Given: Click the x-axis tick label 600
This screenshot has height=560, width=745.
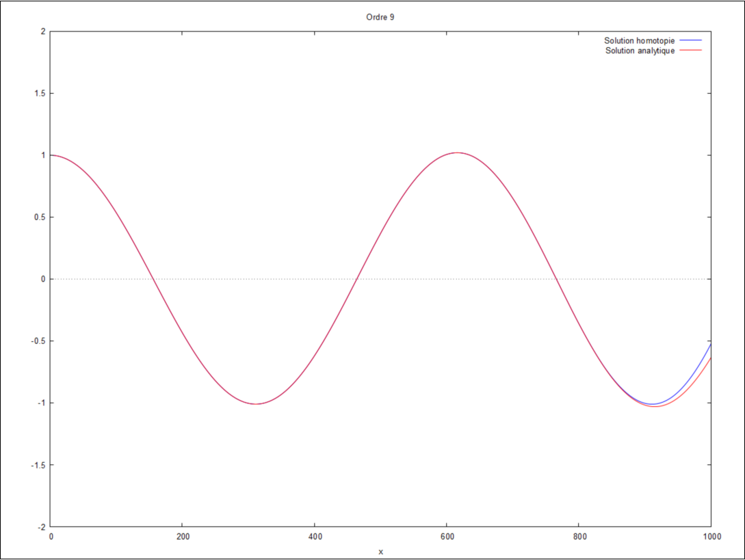Looking at the screenshot, I should [x=447, y=537].
